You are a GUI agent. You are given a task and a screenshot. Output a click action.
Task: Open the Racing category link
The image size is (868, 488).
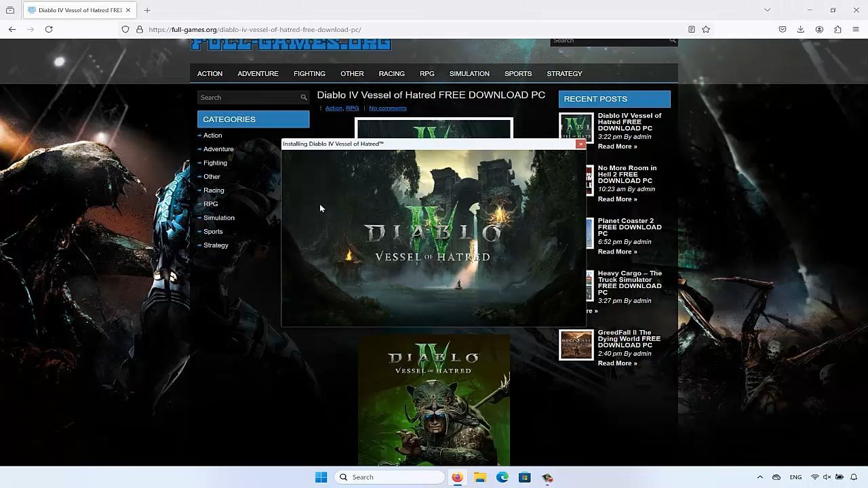click(x=214, y=190)
